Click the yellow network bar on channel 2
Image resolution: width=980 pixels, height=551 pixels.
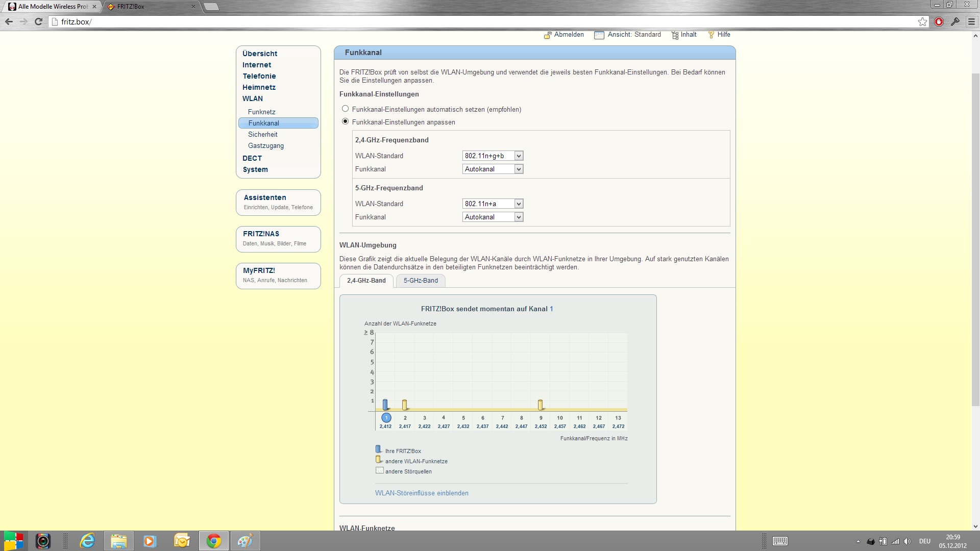pyautogui.click(x=405, y=405)
